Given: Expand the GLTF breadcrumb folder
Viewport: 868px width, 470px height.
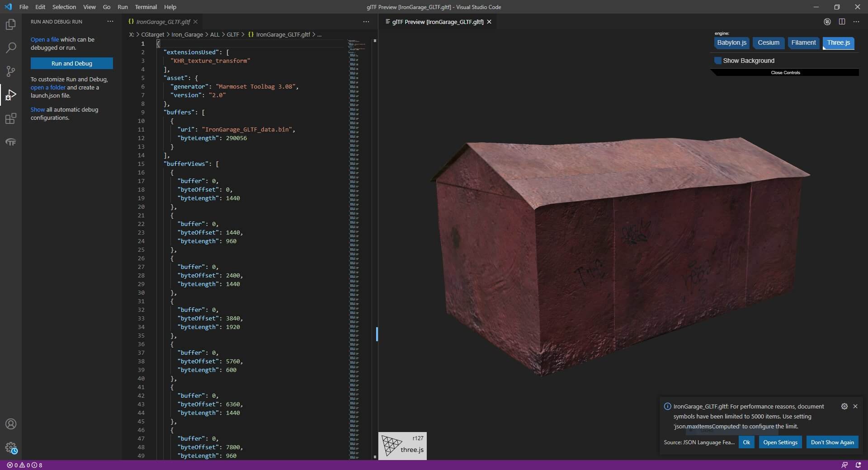Looking at the screenshot, I should (233, 34).
